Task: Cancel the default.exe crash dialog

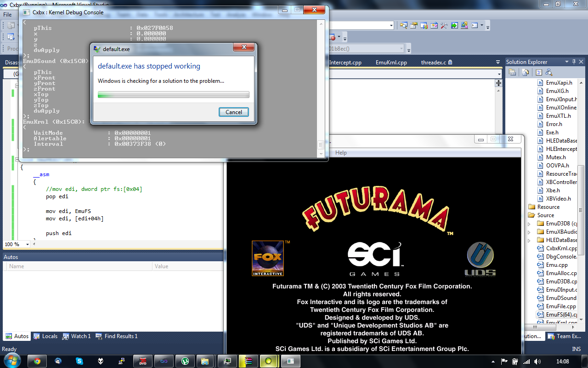Action: pyautogui.click(x=234, y=112)
